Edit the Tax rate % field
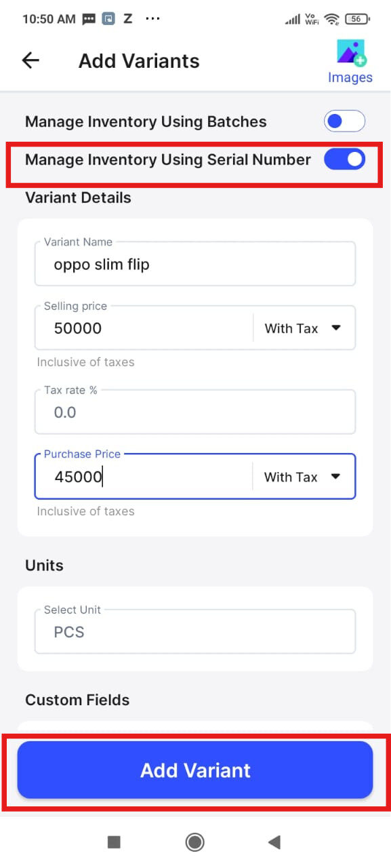The height and width of the screenshot is (868, 391). 195,412
